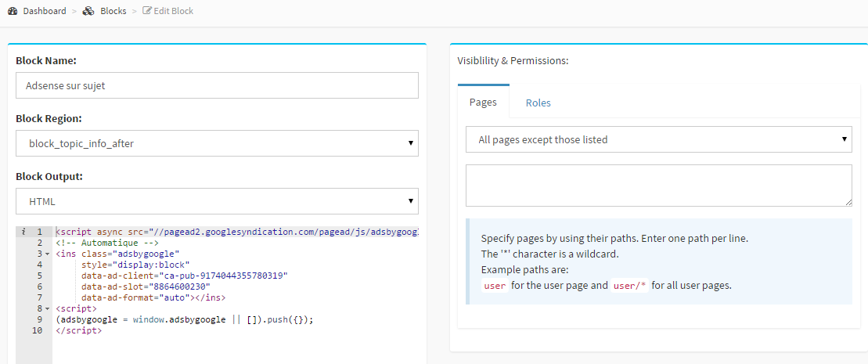Click into the page paths textarea

[659, 185]
